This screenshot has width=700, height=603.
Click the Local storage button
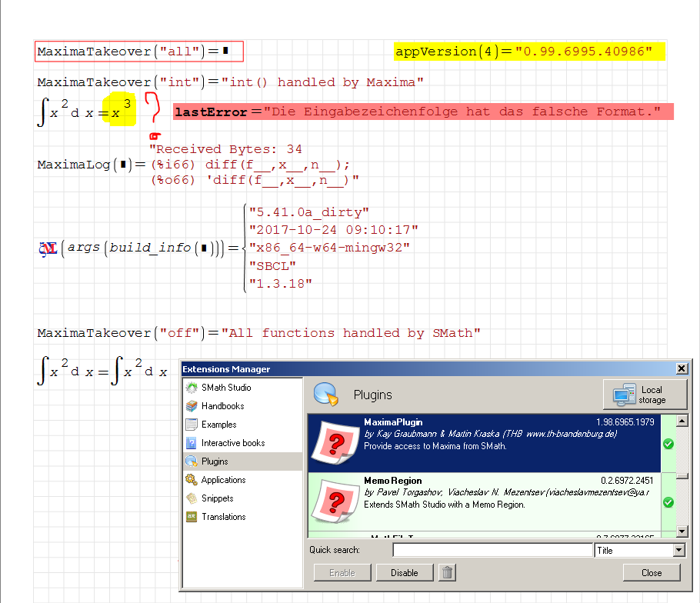pos(645,395)
